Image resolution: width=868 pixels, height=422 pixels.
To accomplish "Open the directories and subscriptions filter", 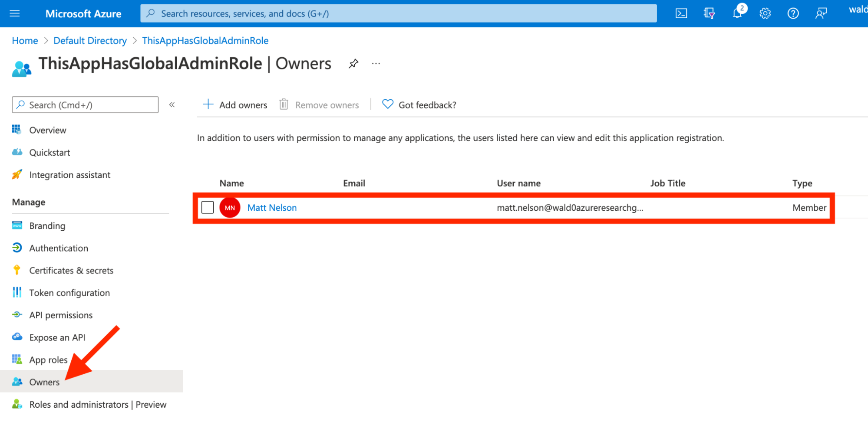I will (x=709, y=13).
